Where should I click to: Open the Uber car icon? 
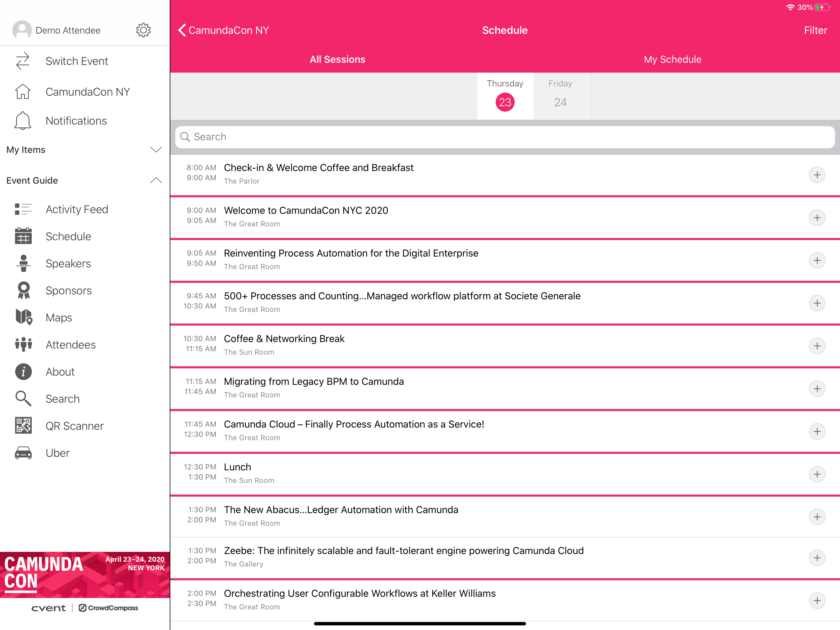(x=23, y=453)
